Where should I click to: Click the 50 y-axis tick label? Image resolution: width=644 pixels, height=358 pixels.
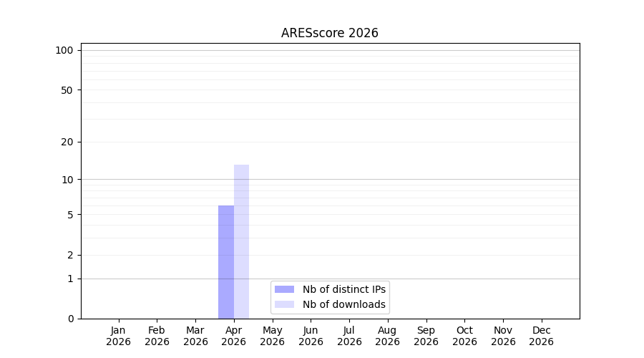coord(67,90)
